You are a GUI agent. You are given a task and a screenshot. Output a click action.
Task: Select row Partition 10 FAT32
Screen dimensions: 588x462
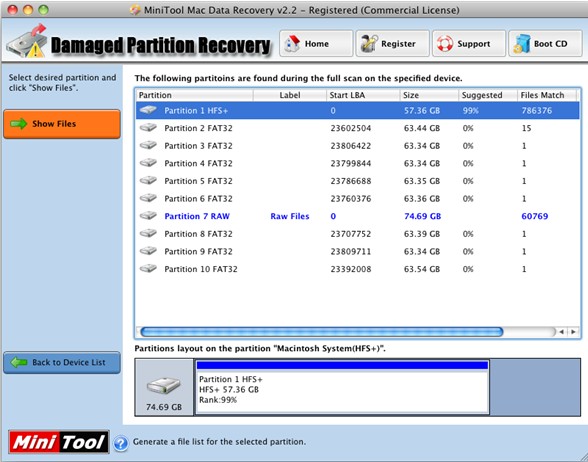click(x=357, y=269)
